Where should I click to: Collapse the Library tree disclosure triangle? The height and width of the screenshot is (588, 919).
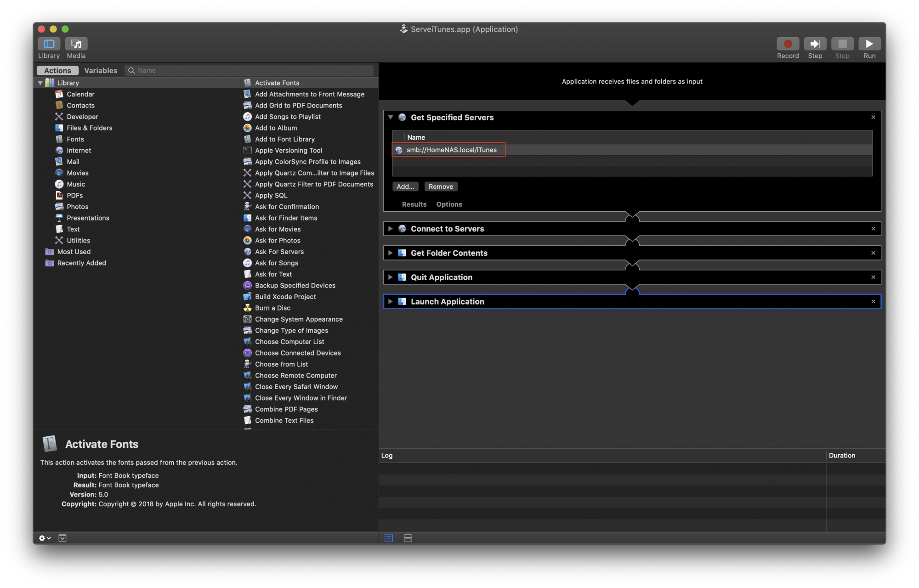(40, 83)
